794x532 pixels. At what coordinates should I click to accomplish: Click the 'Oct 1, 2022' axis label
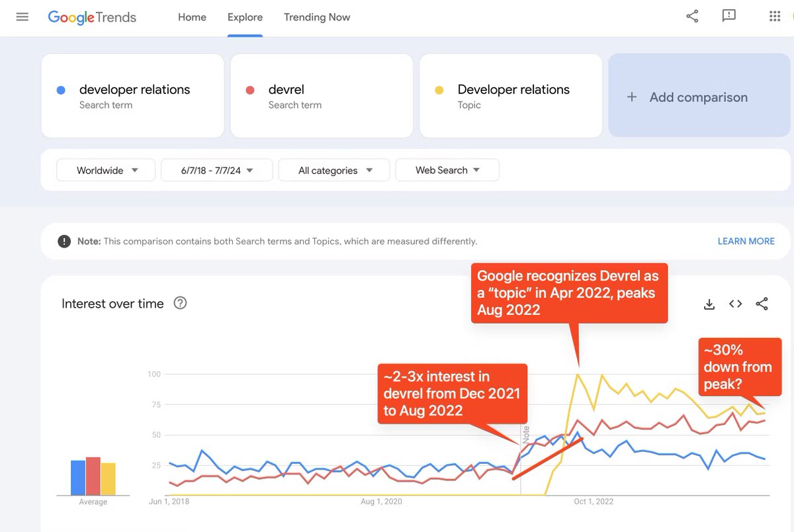(x=594, y=502)
